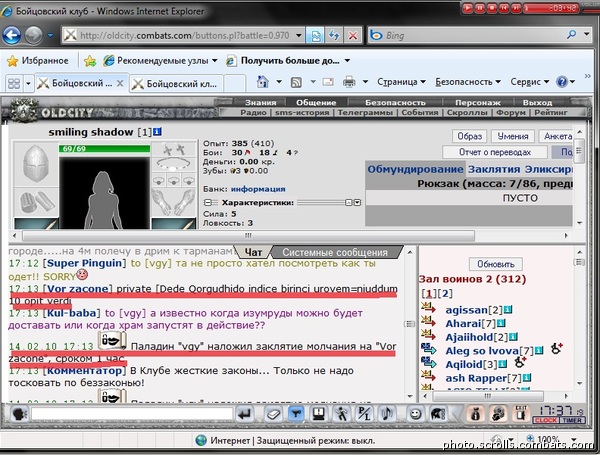Click the Обновить button
The height and width of the screenshot is (455, 600).
pos(496,264)
